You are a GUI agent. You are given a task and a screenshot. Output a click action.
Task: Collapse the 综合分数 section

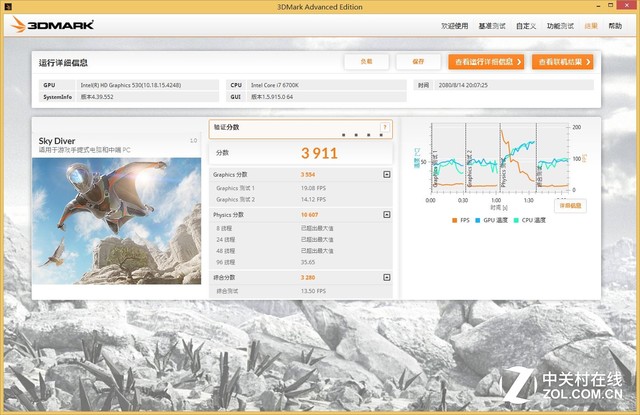(x=387, y=277)
